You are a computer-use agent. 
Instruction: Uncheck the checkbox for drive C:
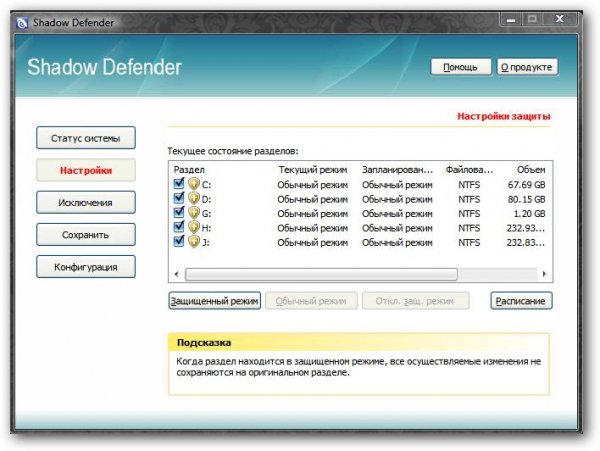click(x=179, y=184)
